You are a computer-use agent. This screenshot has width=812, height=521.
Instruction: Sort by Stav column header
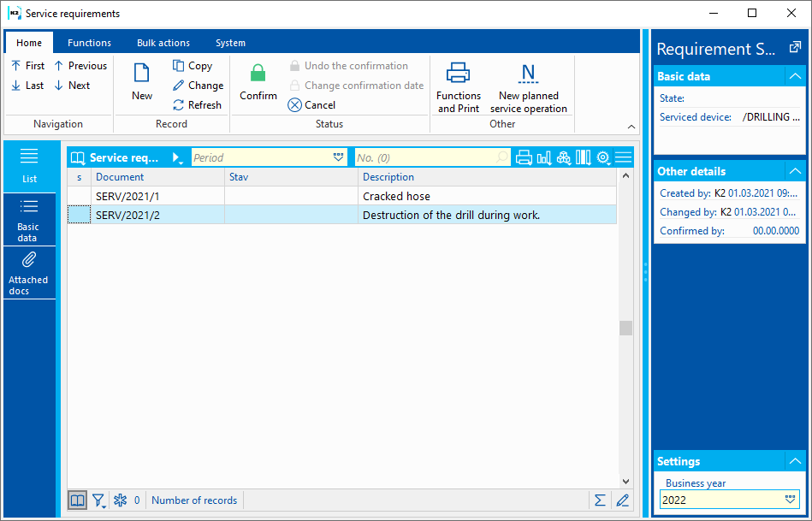tap(291, 177)
